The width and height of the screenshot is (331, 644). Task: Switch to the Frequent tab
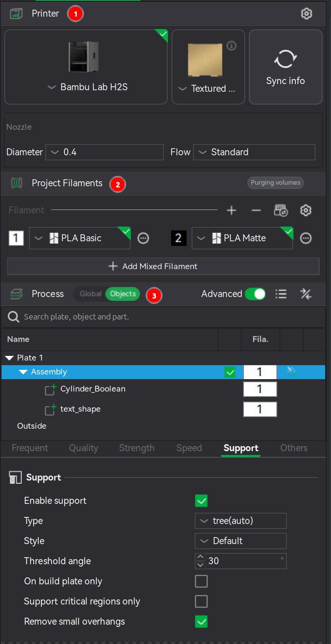point(30,448)
